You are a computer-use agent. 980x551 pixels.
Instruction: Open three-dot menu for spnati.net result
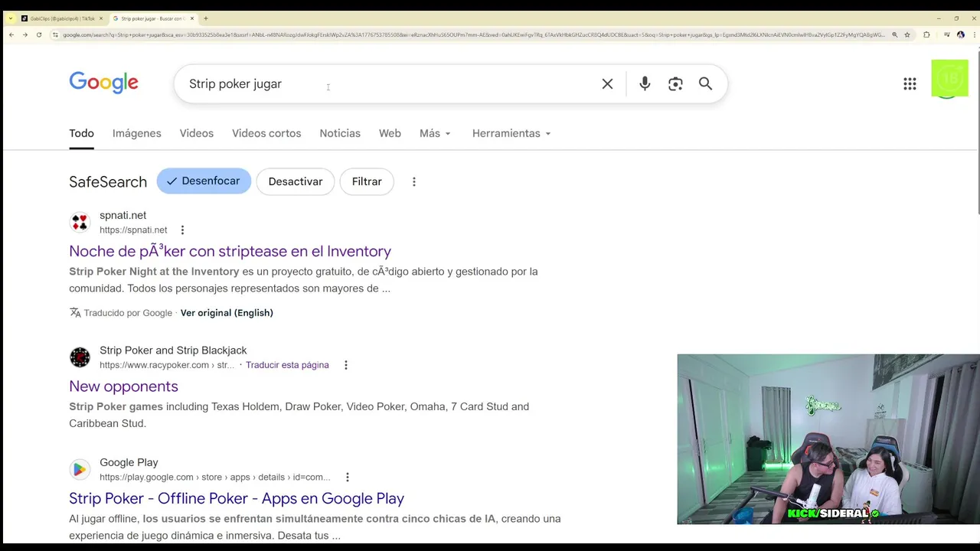tap(182, 230)
